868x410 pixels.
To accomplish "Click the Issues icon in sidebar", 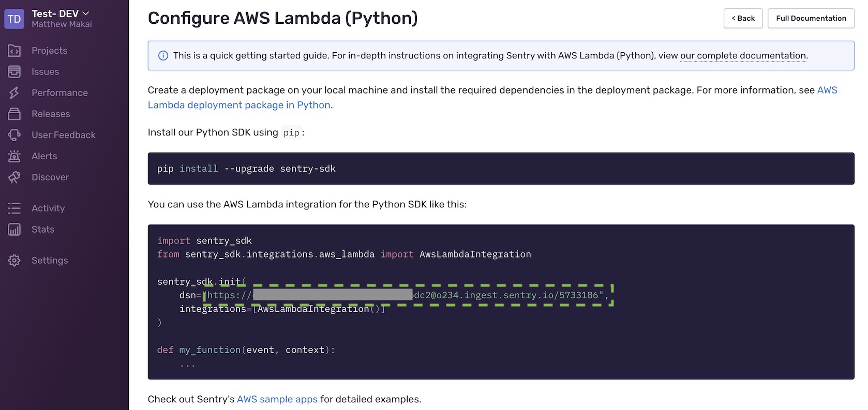I will coord(14,72).
